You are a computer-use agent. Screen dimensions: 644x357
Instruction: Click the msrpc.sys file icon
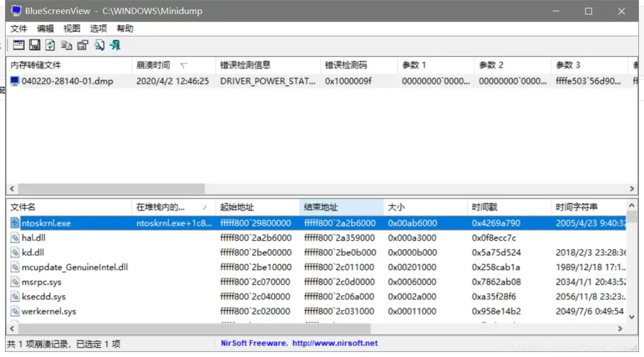click(x=15, y=282)
